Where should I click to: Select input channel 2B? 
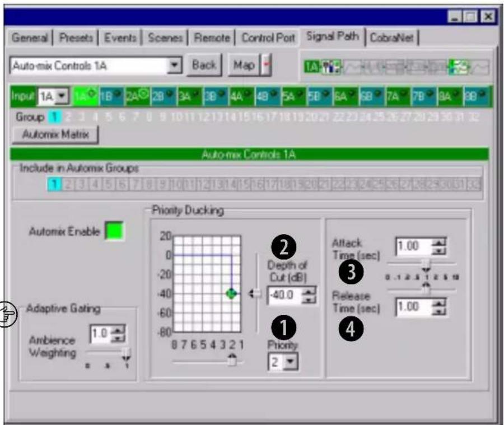tap(164, 96)
